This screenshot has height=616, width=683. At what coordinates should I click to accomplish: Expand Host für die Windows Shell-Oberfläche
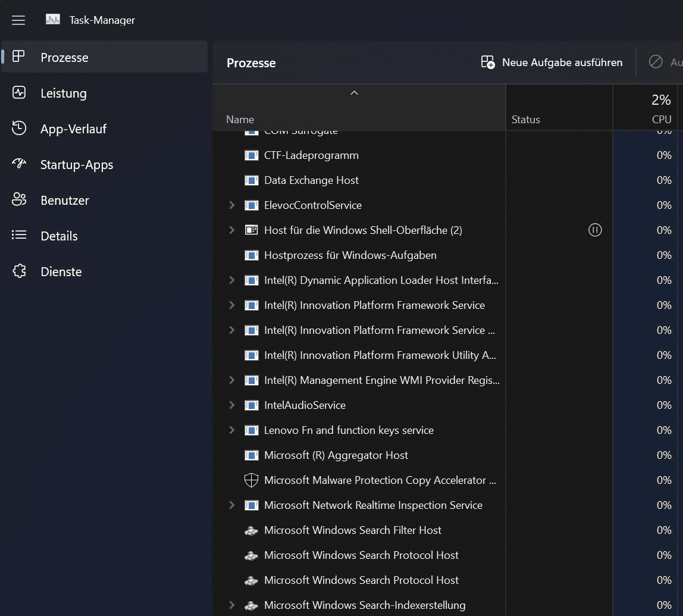[232, 230]
